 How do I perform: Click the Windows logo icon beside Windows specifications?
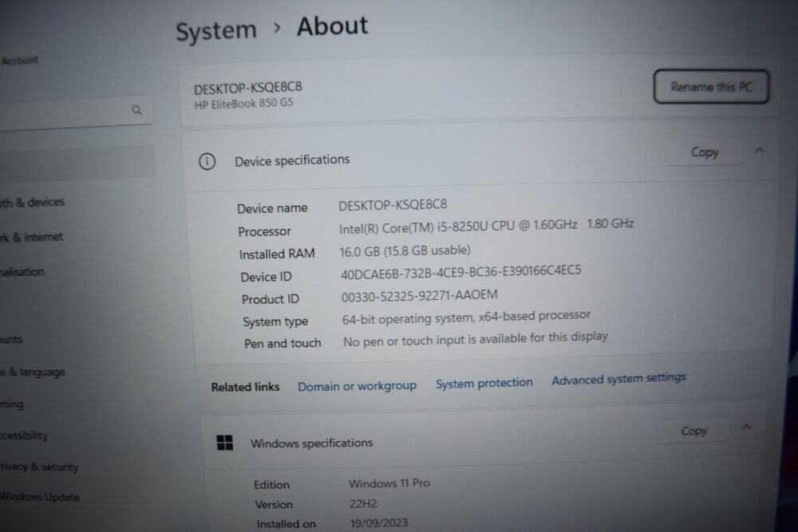click(x=225, y=443)
